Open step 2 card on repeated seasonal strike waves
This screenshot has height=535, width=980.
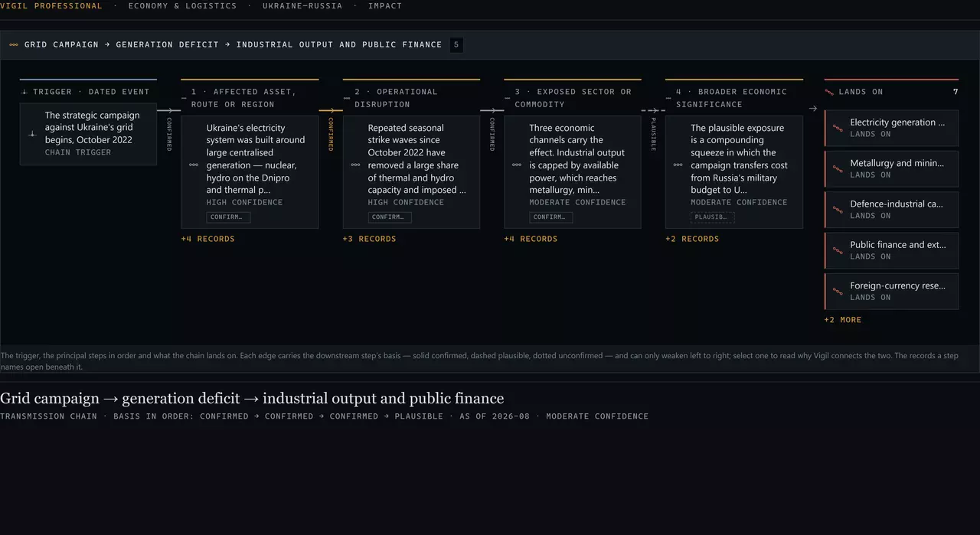point(411,172)
